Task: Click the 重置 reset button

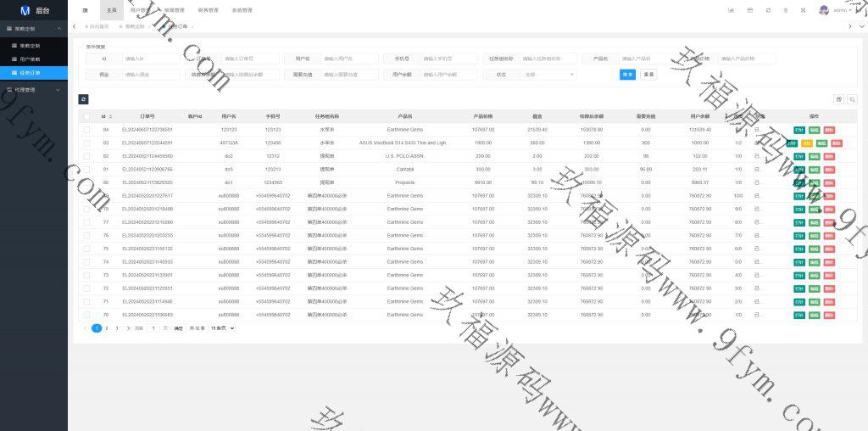Action: (x=648, y=75)
